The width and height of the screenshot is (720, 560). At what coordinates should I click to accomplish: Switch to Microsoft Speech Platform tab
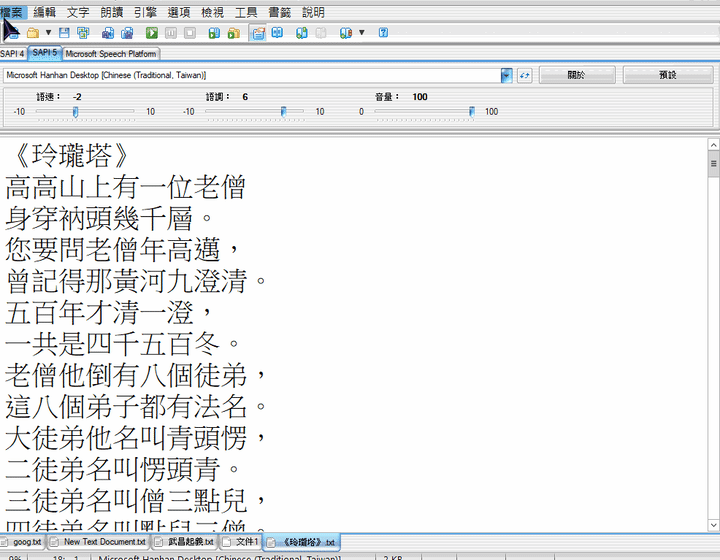(x=111, y=54)
